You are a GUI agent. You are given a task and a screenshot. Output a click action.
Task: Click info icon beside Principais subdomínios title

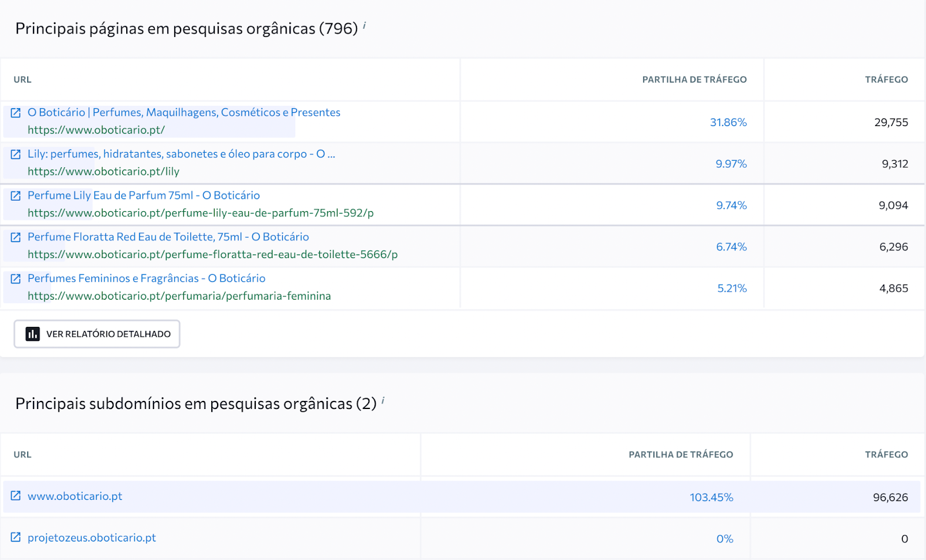383,400
